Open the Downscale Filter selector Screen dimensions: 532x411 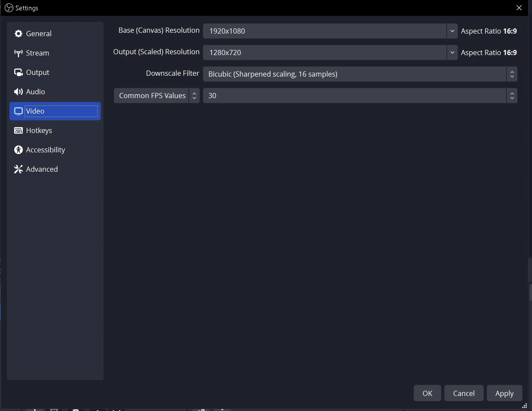pos(360,74)
